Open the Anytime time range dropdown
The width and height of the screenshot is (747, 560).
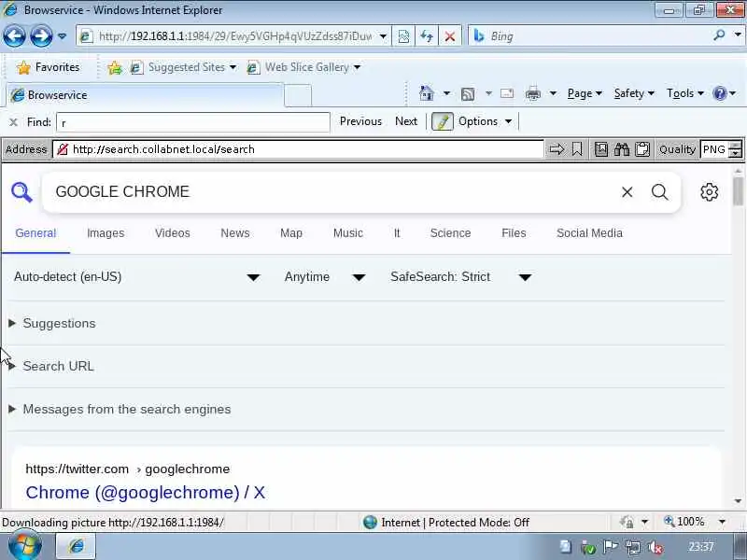point(325,277)
